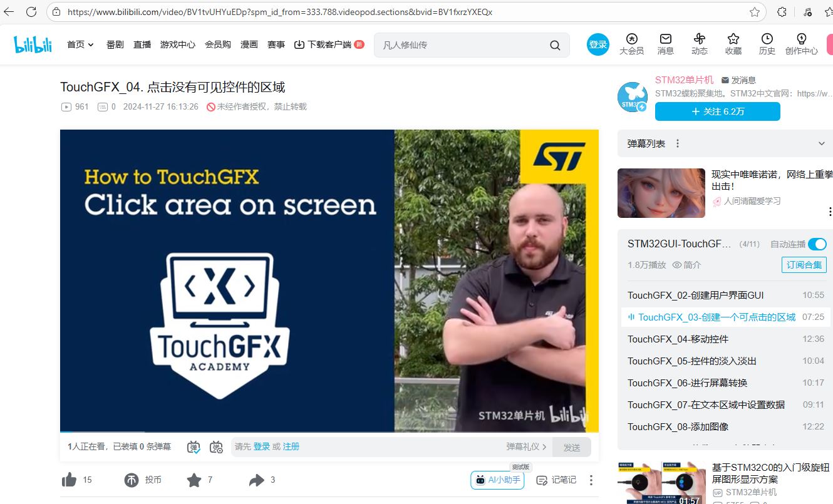833x504 pixels.
Task: Play TouchGFX_08-添加图像 from playlist
Action: coord(726,427)
